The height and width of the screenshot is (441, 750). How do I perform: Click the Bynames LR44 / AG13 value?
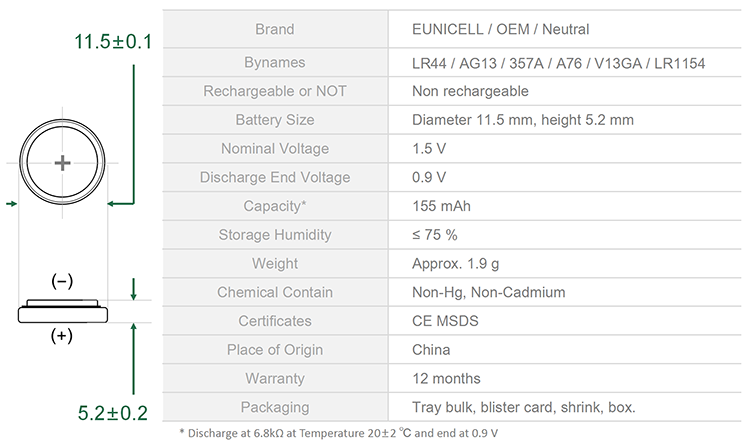pos(558,63)
